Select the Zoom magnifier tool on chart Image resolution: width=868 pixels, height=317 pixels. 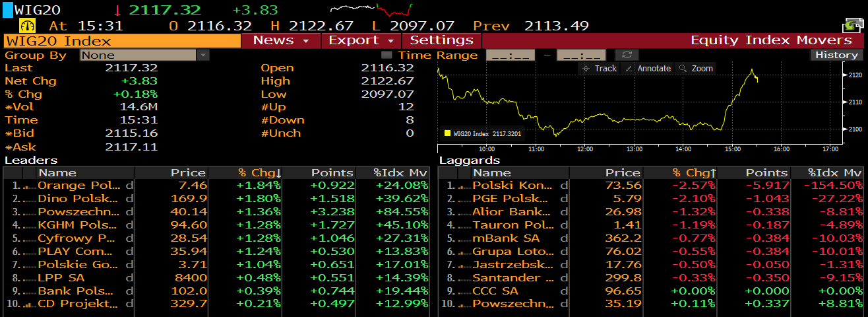pyautogui.click(x=696, y=68)
